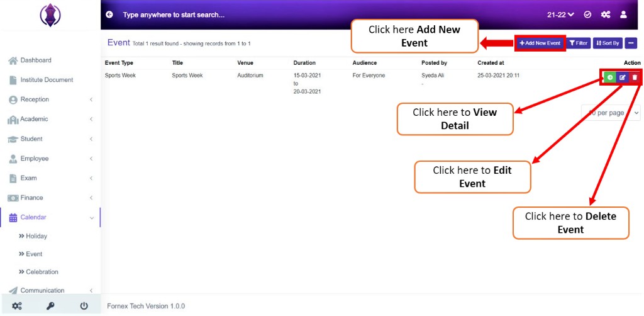
Task: Click the back arrow icon in search bar
Action: (109, 15)
